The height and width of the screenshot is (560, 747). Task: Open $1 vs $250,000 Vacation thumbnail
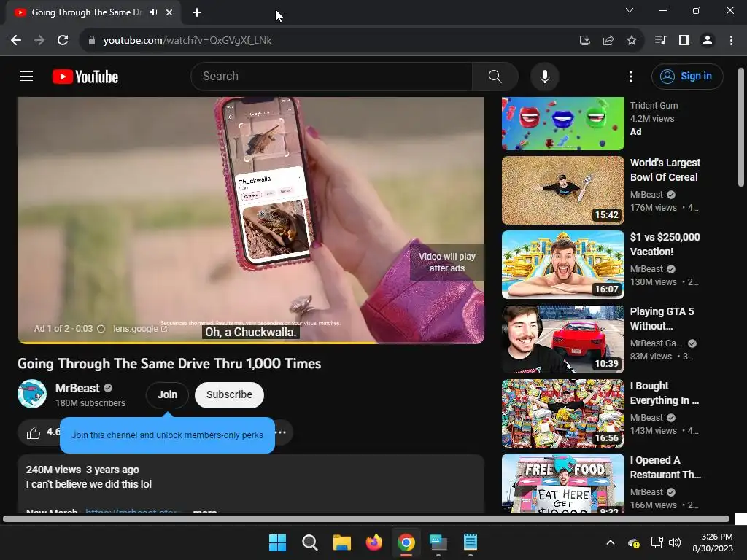click(x=562, y=265)
